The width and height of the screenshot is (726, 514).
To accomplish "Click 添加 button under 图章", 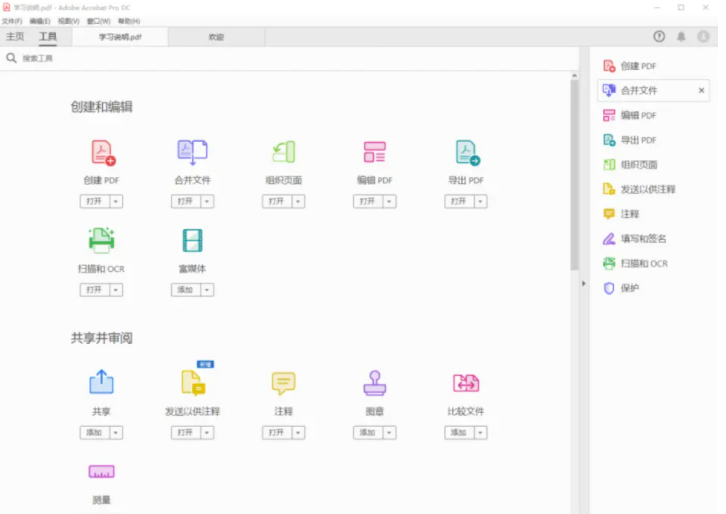I will pos(368,433).
